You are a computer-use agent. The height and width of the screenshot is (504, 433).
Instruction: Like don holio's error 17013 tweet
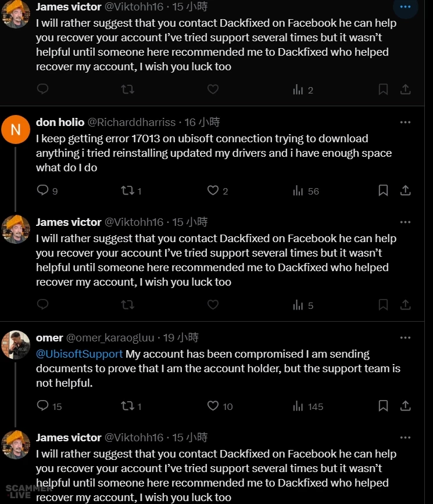(x=213, y=190)
